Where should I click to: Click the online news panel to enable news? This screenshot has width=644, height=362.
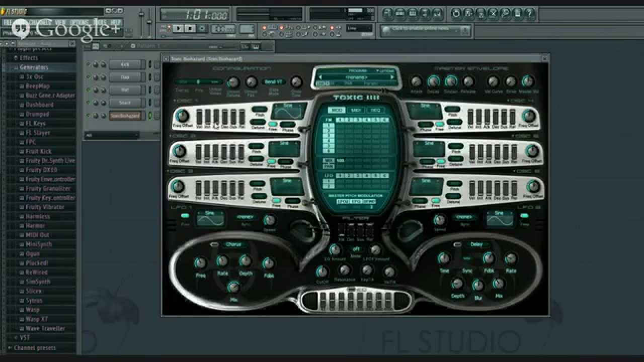pyautogui.click(x=426, y=31)
